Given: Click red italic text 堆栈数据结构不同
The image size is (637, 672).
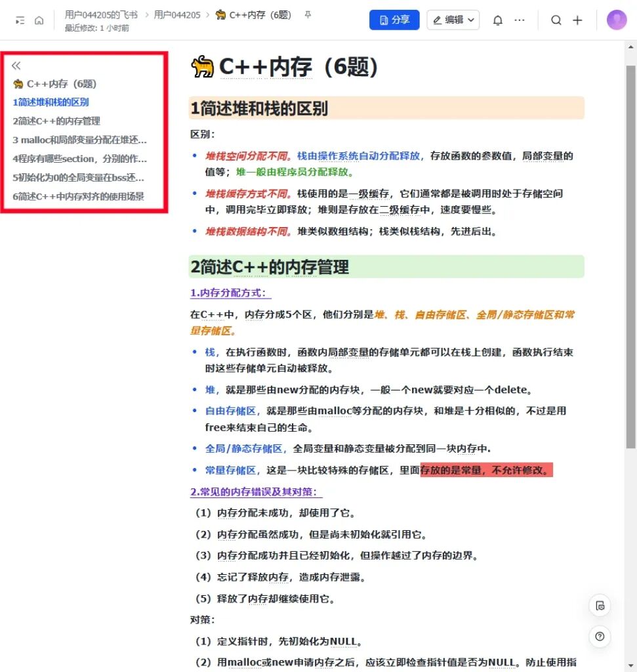Looking at the screenshot, I should click(x=249, y=232).
